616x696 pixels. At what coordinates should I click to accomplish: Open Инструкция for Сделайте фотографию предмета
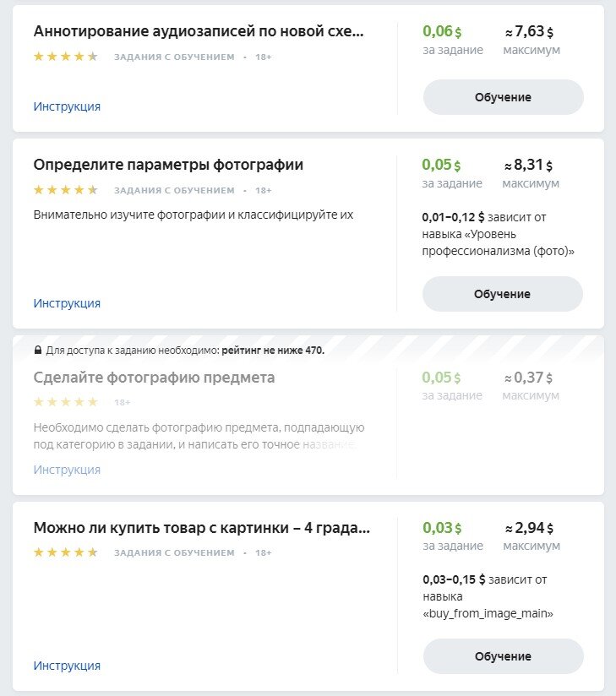(x=67, y=470)
